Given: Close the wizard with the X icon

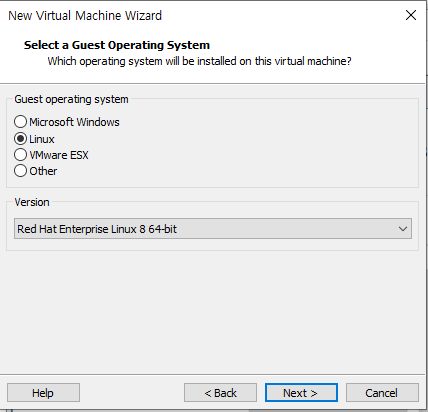Looking at the screenshot, I should coord(411,15).
